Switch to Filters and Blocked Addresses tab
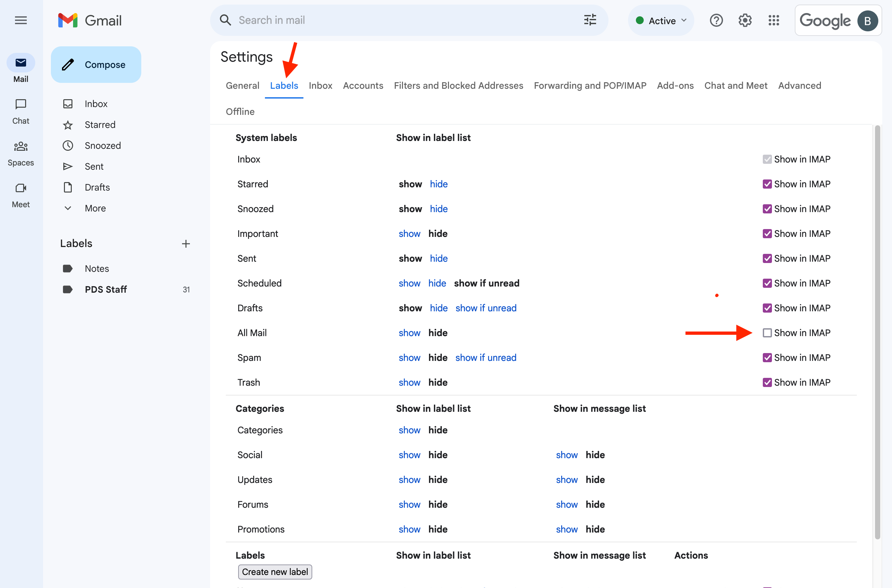The width and height of the screenshot is (892, 588). [x=458, y=85]
